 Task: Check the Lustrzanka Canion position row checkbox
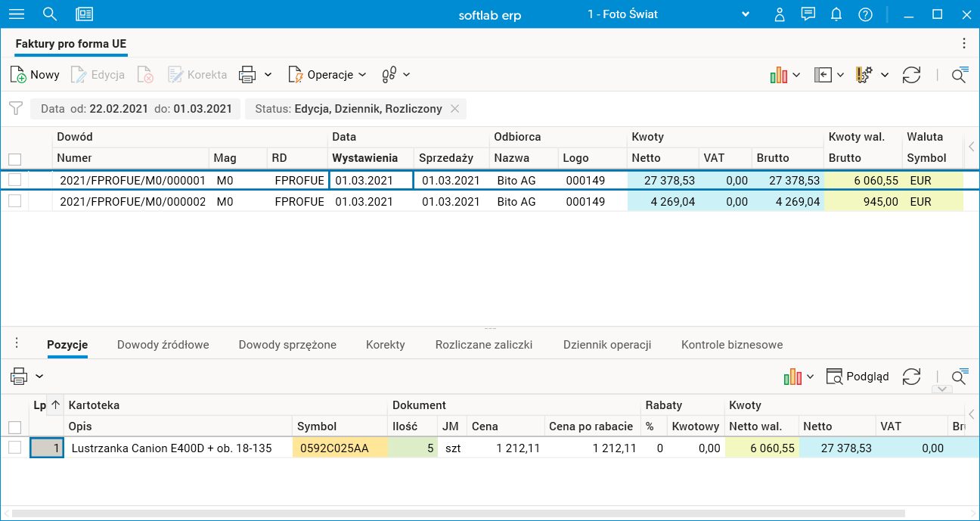[14, 448]
